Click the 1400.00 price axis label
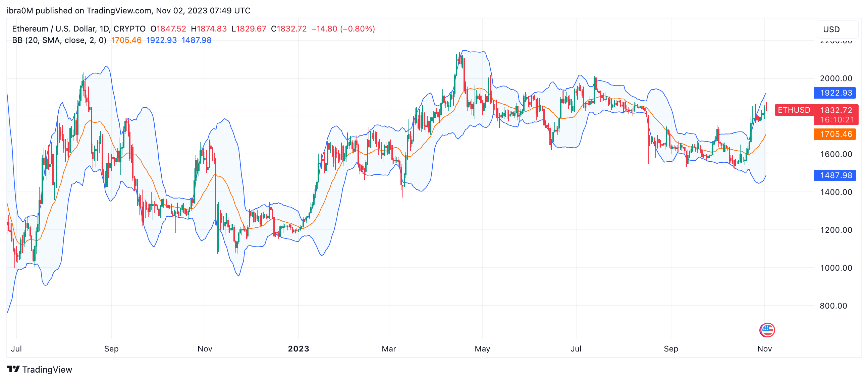The width and height of the screenshot is (868, 381). 836,192
